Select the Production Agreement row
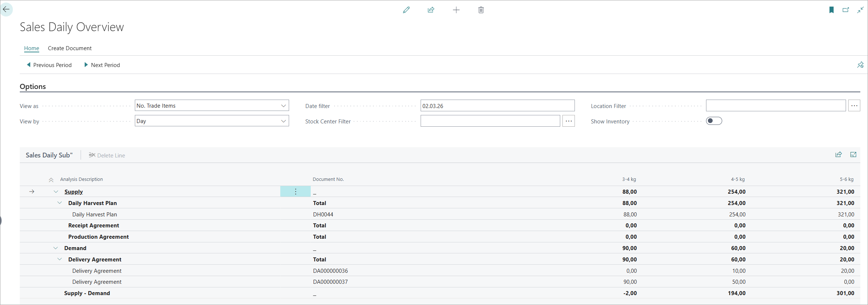 pyautogui.click(x=440, y=237)
